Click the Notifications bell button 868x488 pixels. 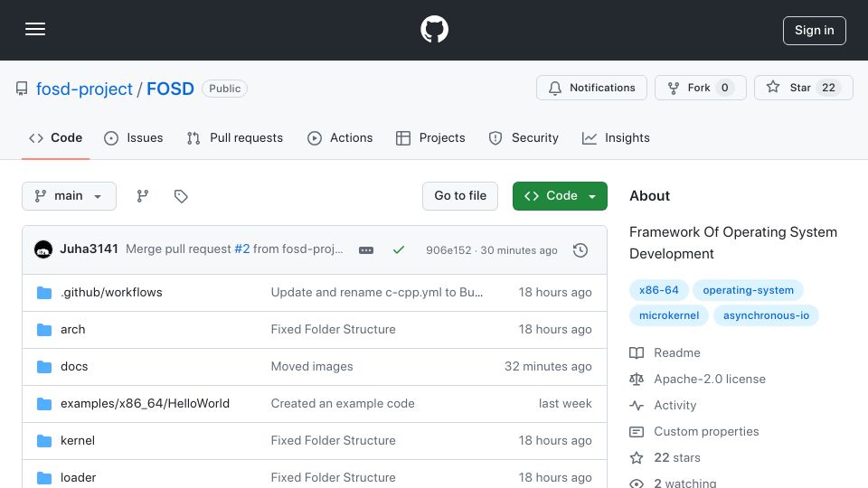coord(591,88)
